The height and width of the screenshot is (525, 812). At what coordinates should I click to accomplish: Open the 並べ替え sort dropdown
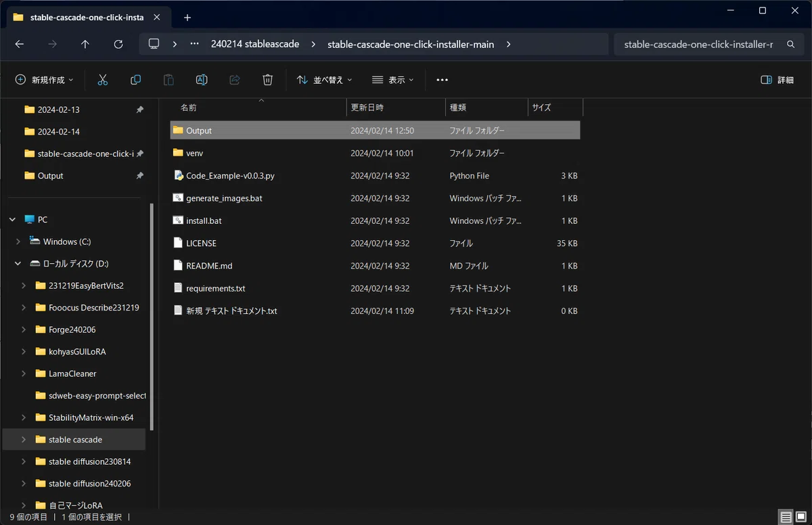[x=325, y=80]
